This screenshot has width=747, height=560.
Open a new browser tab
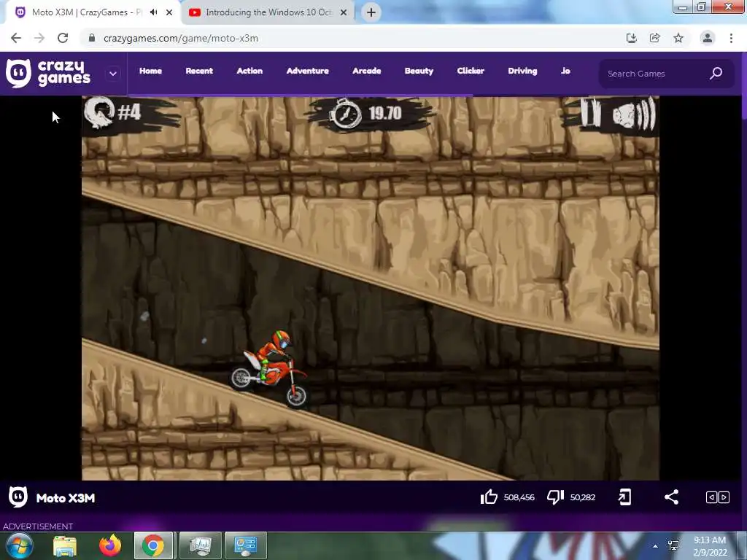pyautogui.click(x=371, y=12)
